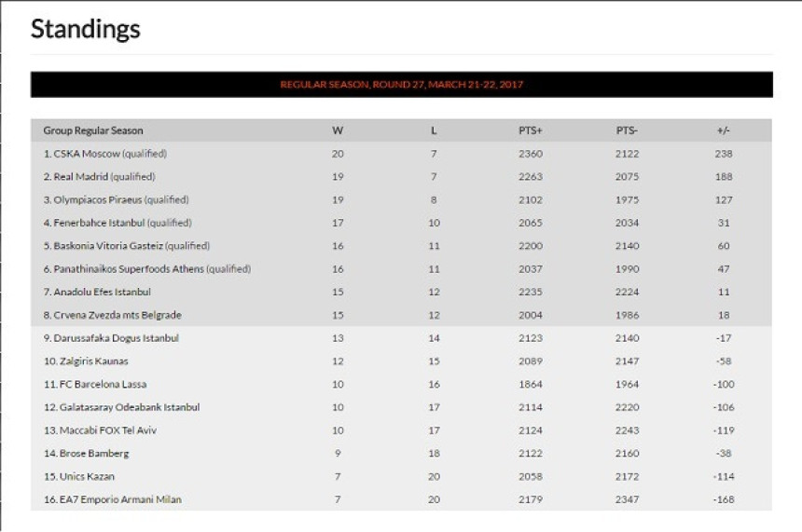The width and height of the screenshot is (802, 532).
Task: Click the Unics Kazan team name
Action: tap(87, 476)
